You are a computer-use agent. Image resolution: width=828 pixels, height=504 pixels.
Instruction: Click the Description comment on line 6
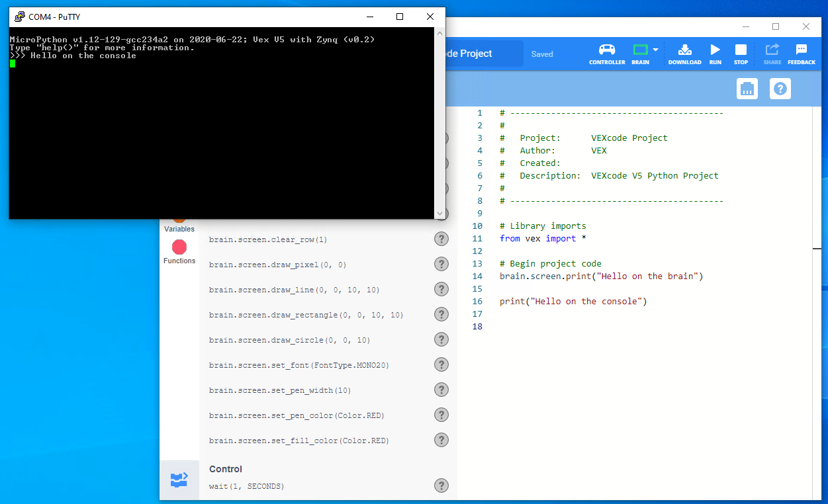click(610, 175)
